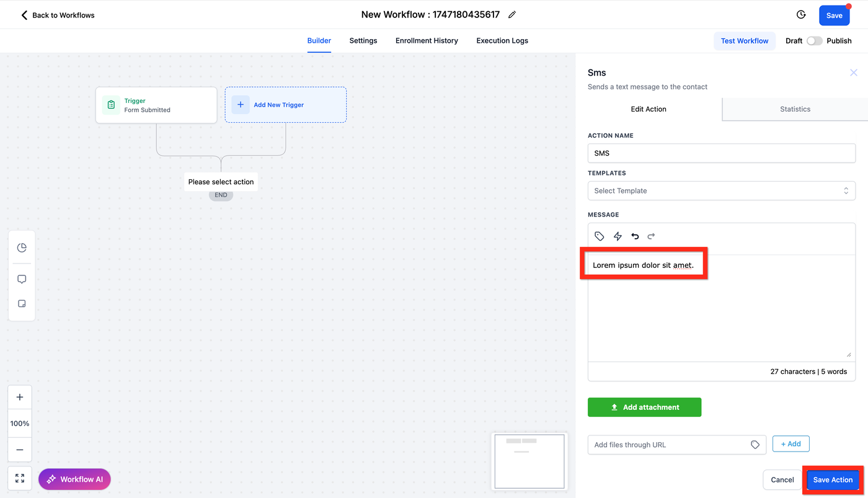Fit workflow canvas to screen
The width and height of the screenshot is (868, 498).
pos(20,478)
